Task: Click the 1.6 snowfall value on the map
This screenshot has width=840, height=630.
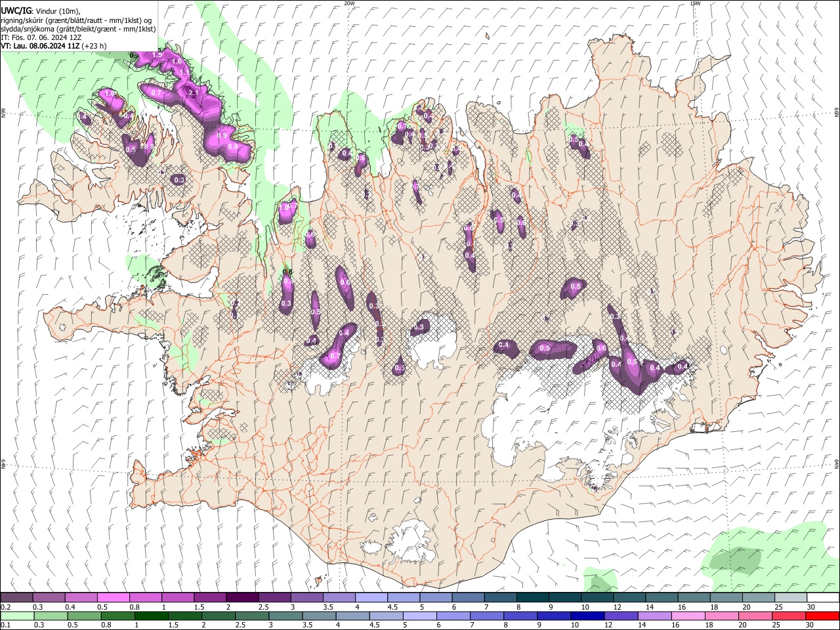Action: 177,61
